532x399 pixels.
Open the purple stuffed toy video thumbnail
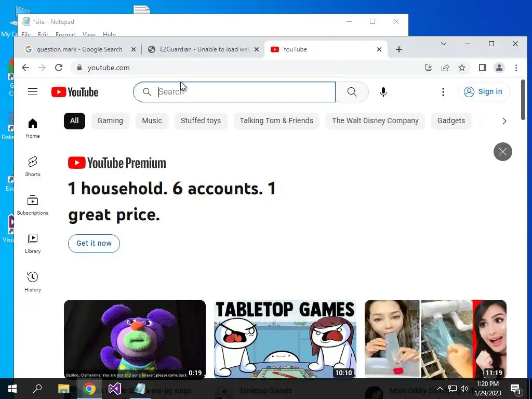(x=135, y=339)
